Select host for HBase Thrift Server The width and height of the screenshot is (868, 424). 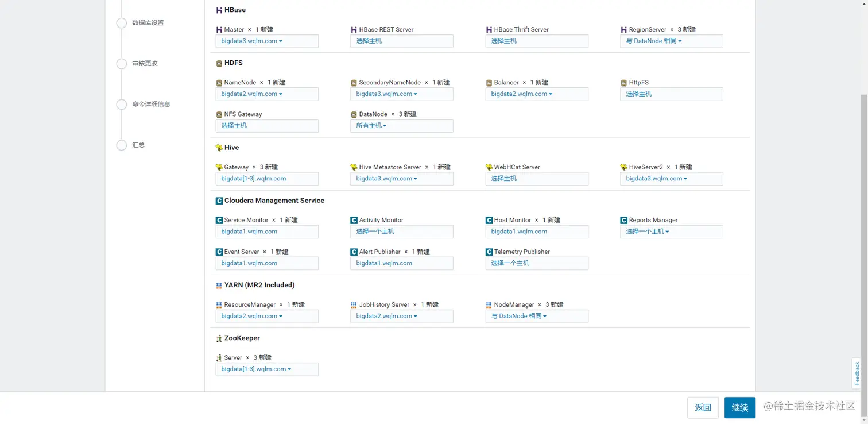point(537,41)
